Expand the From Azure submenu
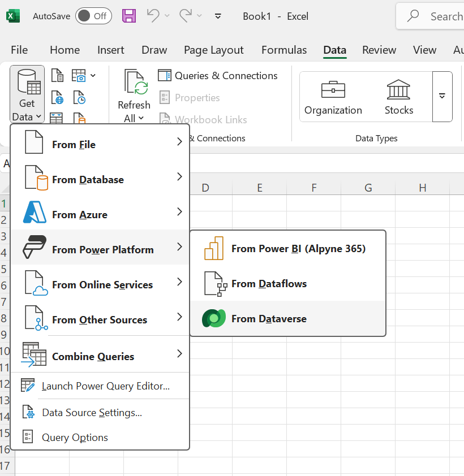This screenshot has height=476, width=464. click(100, 212)
